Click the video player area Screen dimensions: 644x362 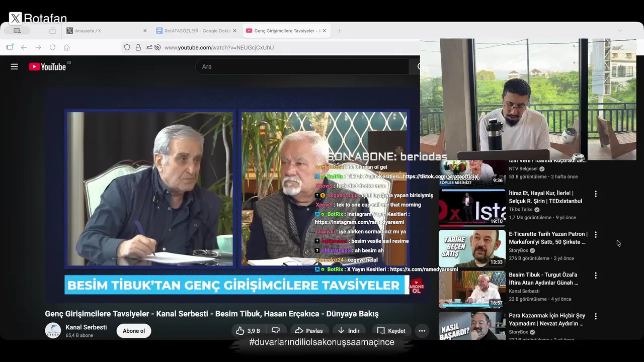pyautogui.click(x=236, y=196)
